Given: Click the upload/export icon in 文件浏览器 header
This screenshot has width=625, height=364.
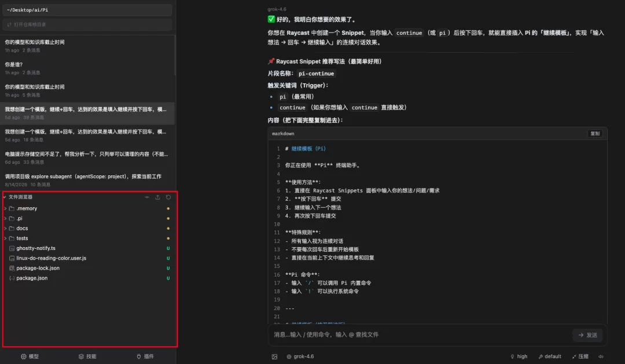Looking at the screenshot, I should [x=157, y=197].
